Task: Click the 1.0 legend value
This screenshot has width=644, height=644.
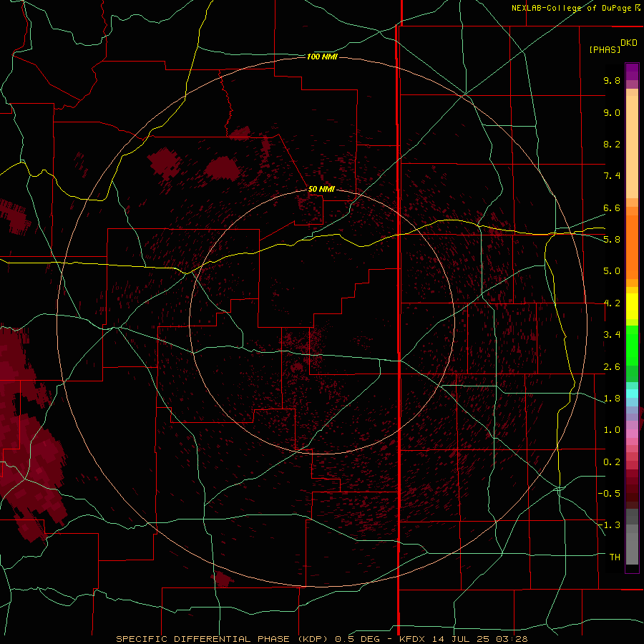Action: [x=612, y=430]
